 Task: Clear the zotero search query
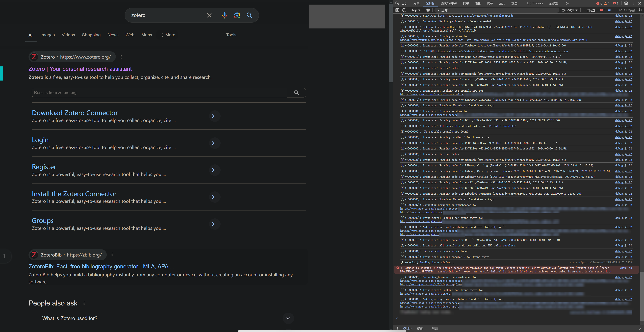pyautogui.click(x=209, y=15)
